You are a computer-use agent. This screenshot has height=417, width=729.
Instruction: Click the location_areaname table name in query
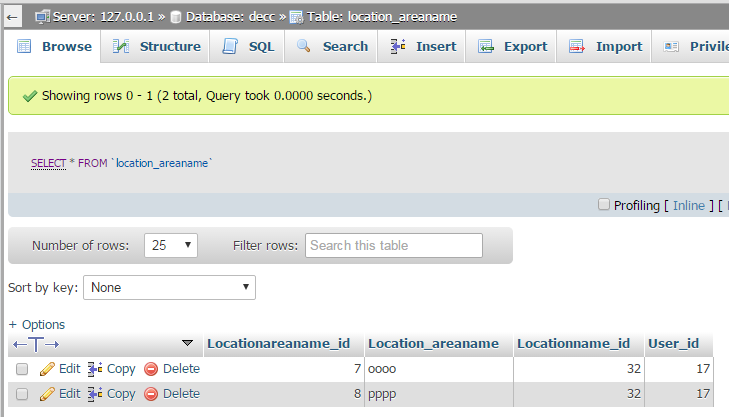pos(162,163)
